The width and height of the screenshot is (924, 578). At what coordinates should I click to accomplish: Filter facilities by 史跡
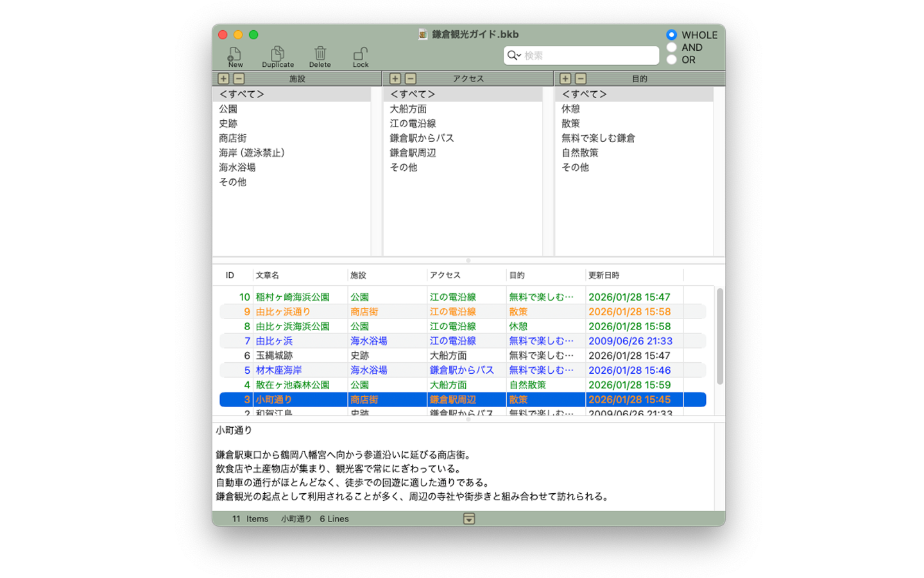pos(292,124)
